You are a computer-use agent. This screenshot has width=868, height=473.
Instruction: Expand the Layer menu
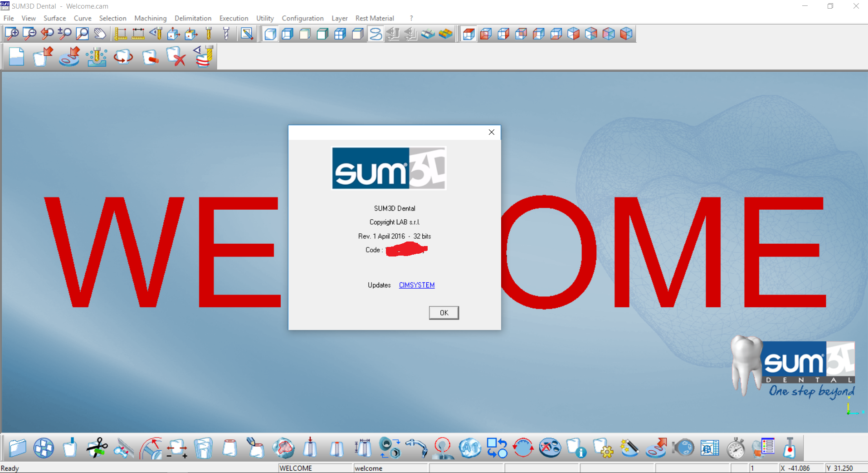pos(340,18)
